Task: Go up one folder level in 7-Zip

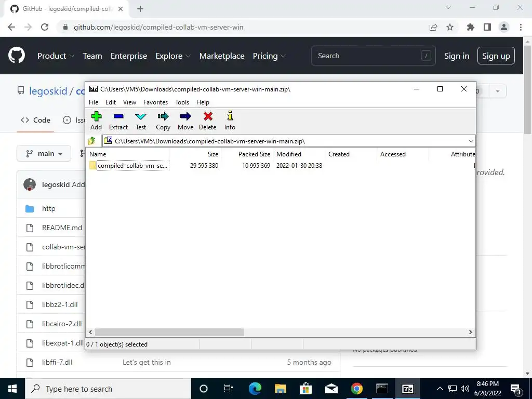Action: click(x=92, y=141)
